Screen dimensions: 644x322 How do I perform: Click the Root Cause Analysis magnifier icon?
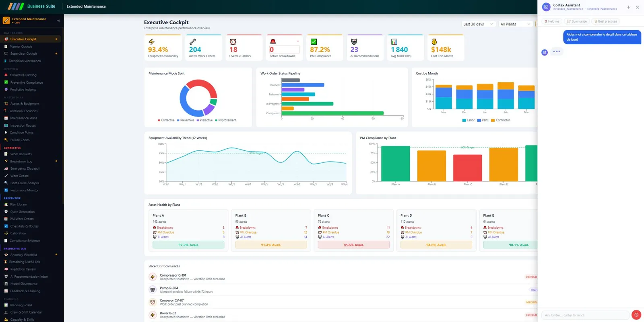tap(6, 183)
